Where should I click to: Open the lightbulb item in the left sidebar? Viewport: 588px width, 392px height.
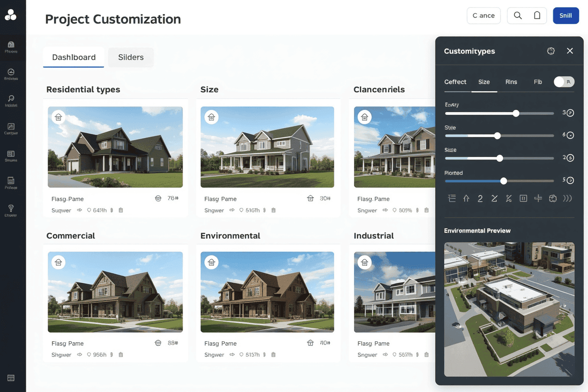(11, 210)
